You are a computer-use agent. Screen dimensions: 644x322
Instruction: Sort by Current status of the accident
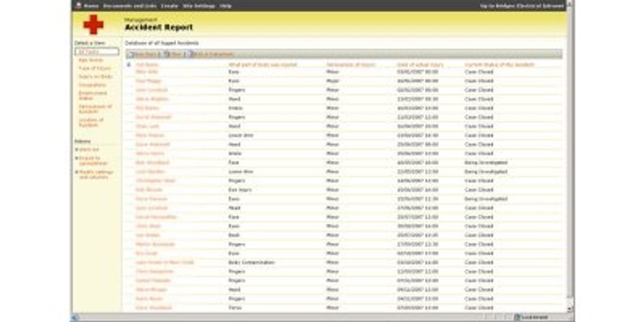point(499,65)
